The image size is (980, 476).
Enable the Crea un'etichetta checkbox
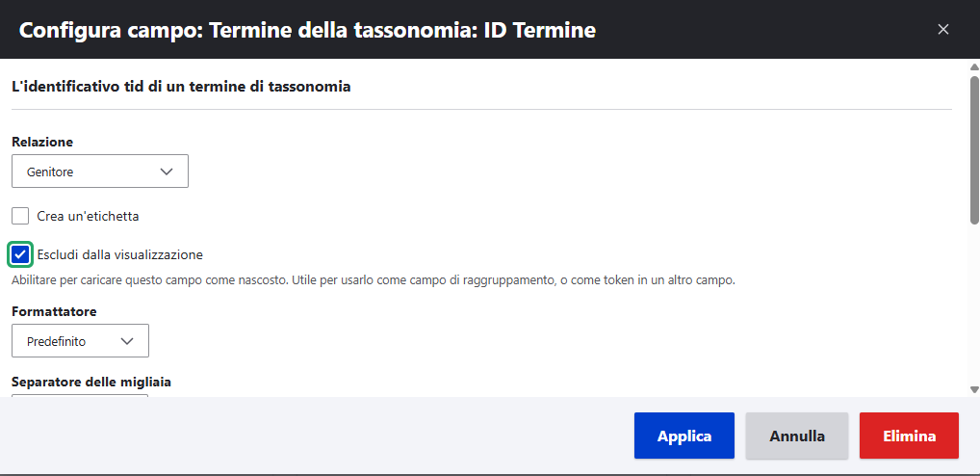(x=20, y=216)
